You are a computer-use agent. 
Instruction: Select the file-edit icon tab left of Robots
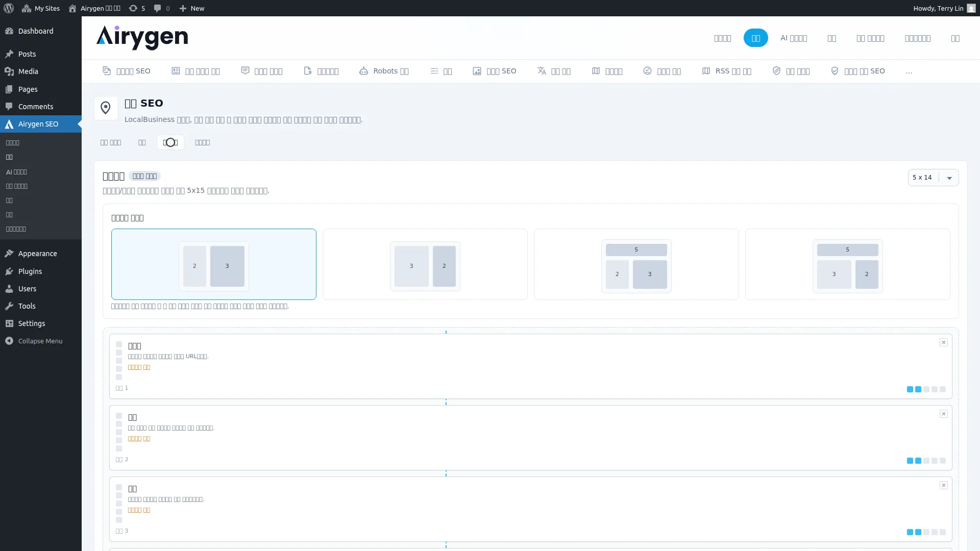pyautogui.click(x=321, y=71)
